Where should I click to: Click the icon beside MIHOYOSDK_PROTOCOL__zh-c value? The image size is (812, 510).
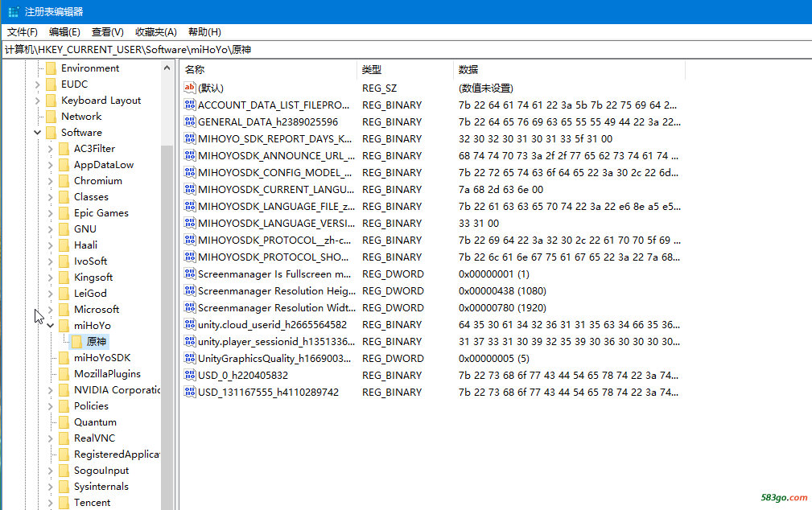[190, 241]
